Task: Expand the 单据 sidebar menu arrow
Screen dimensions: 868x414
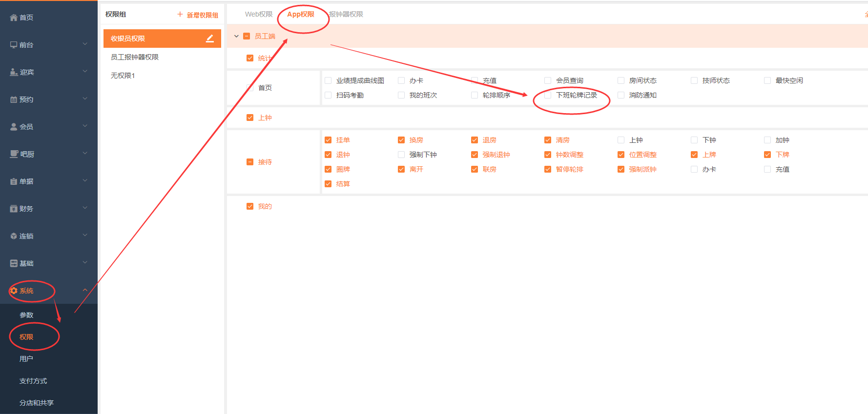Action: coord(85,180)
